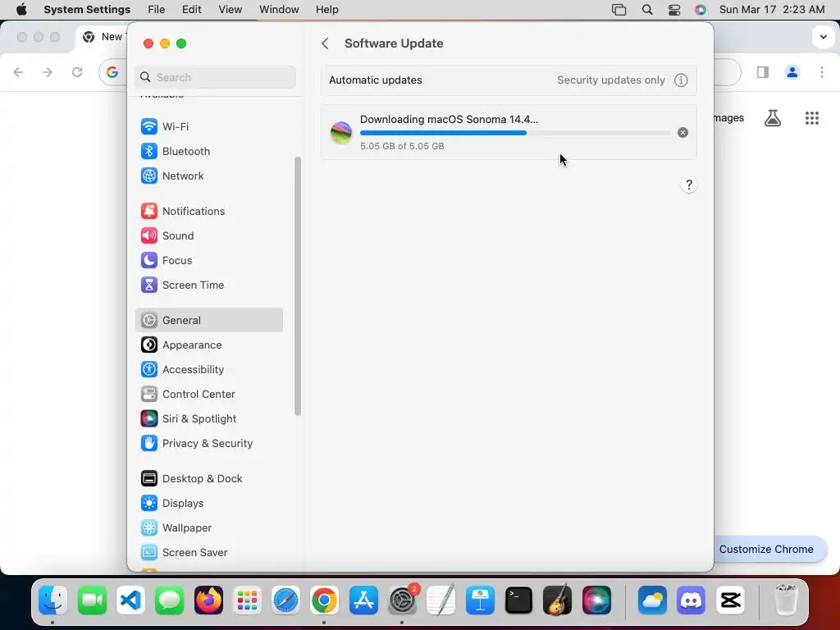
Task: Launch GarageBand from the Dock
Action: [x=557, y=600]
